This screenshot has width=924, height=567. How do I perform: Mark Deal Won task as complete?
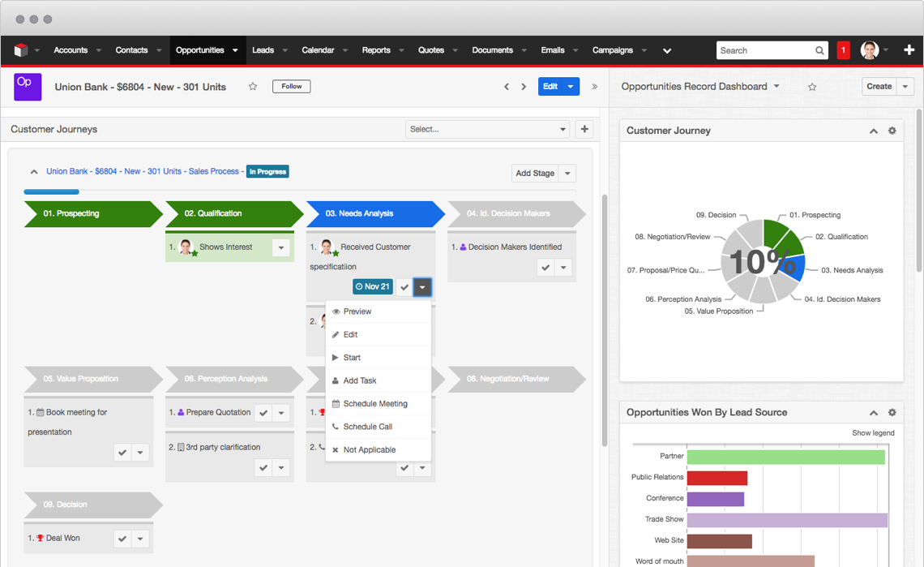click(122, 539)
